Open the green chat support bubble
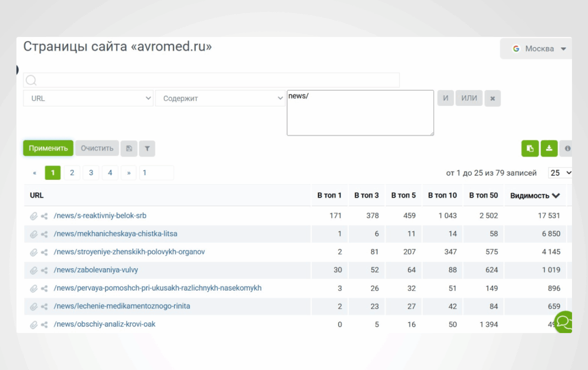 pos(564,322)
